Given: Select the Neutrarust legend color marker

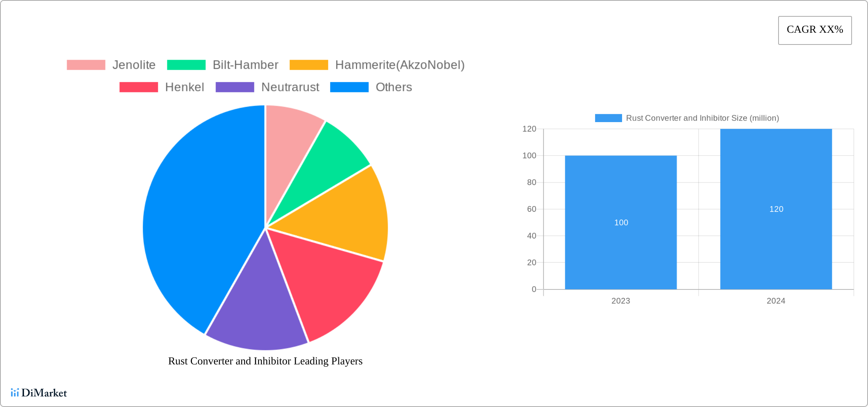Looking at the screenshot, I should (235, 87).
